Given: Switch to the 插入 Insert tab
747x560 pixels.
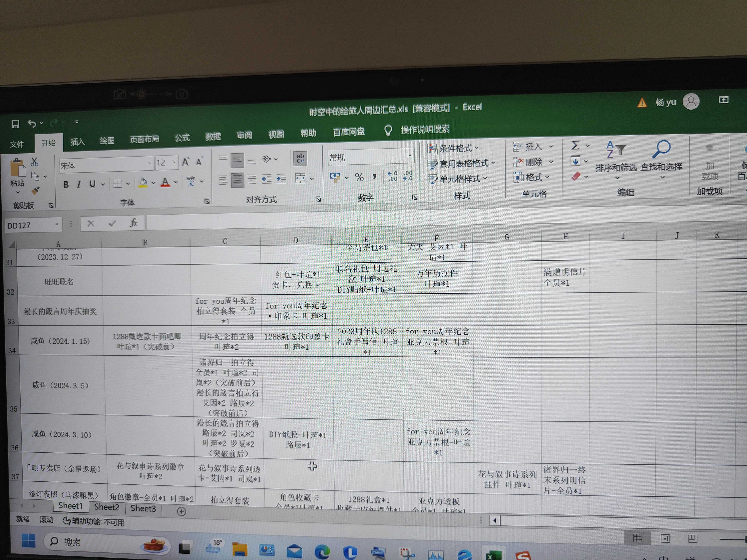Looking at the screenshot, I should (77, 142).
